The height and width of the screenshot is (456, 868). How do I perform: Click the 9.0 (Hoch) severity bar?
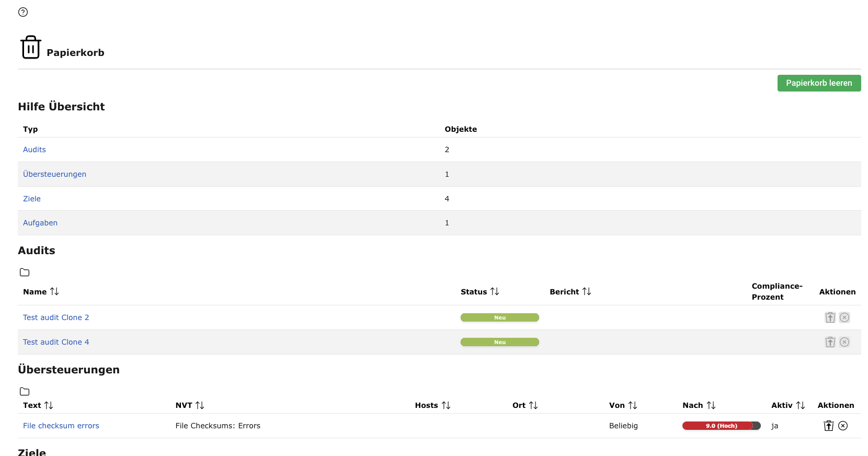click(721, 426)
